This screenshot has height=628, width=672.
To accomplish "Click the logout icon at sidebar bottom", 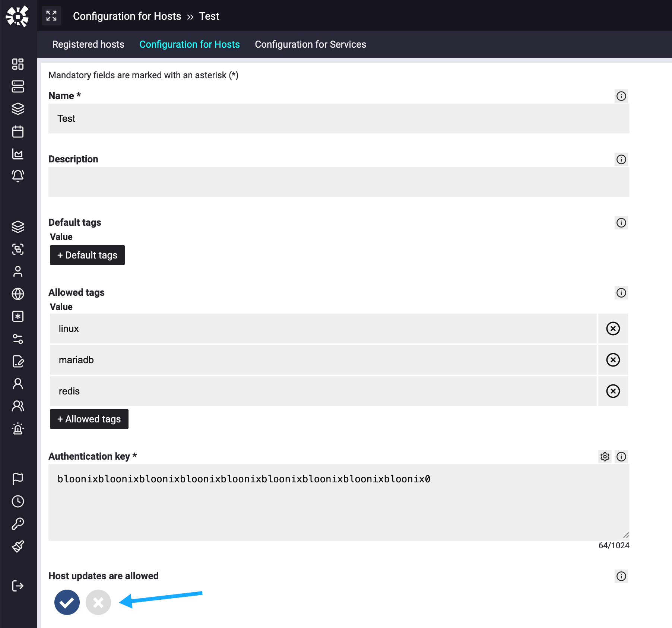I will (18, 586).
